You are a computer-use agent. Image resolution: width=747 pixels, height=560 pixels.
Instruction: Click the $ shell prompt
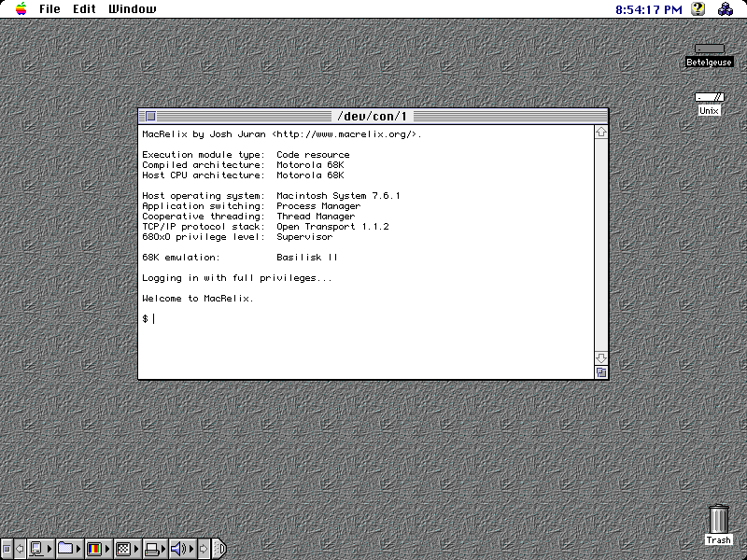coord(145,318)
